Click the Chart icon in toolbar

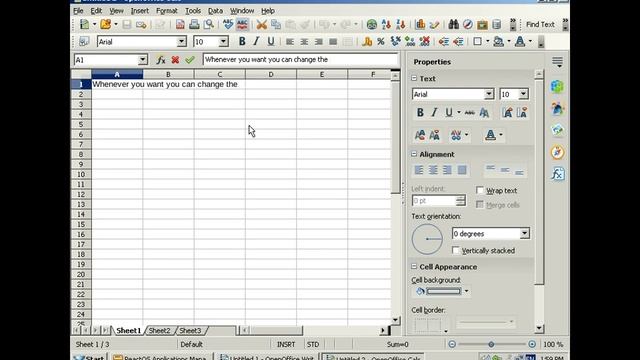click(420, 24)
